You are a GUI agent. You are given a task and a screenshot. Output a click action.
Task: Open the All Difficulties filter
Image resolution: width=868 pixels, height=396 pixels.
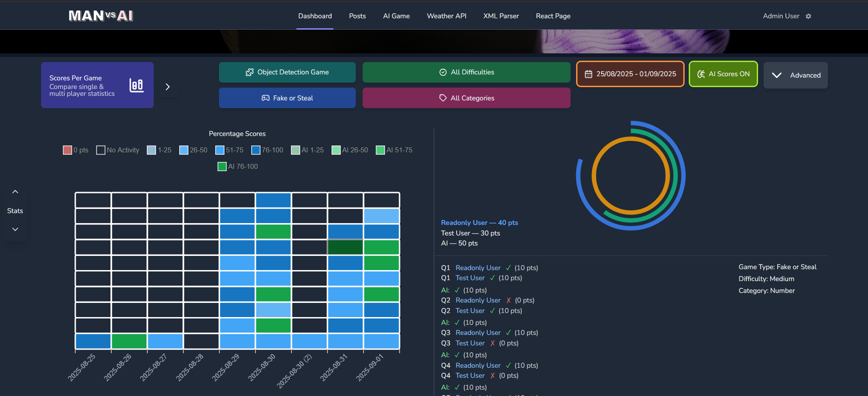tap(466, 72)
